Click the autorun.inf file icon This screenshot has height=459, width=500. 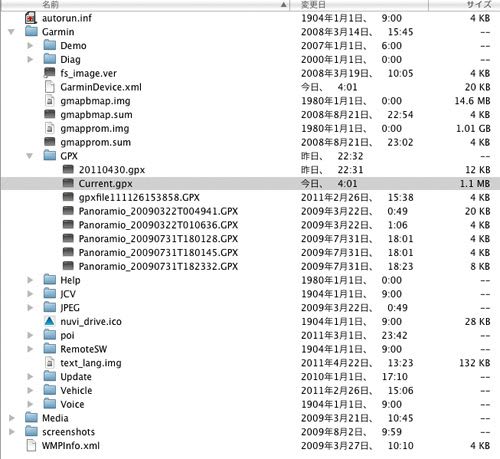tap(31, 18)
